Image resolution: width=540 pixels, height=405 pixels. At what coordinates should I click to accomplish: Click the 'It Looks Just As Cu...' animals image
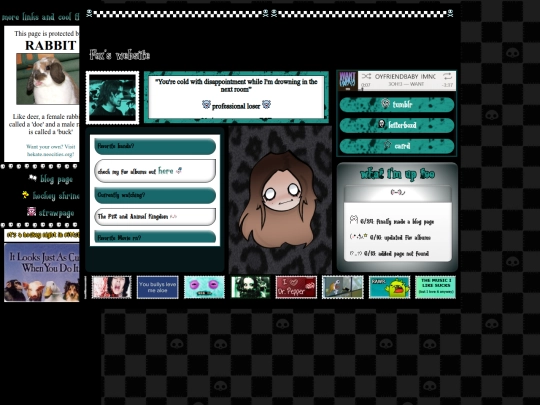[42, 272]
